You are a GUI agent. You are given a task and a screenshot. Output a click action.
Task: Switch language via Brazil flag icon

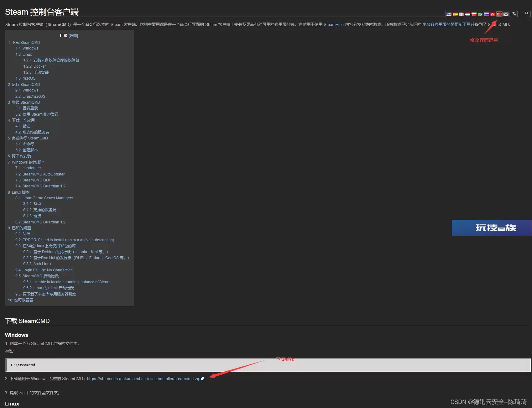point(480,14)
